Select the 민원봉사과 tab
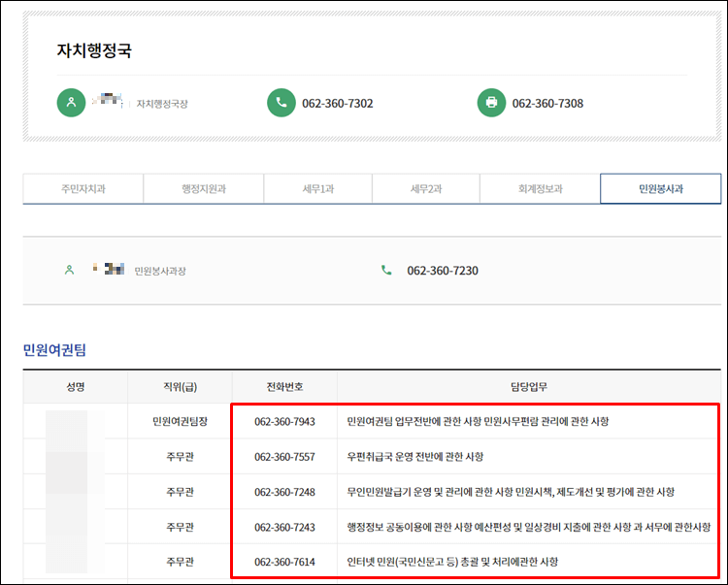 tap(661, 189)
